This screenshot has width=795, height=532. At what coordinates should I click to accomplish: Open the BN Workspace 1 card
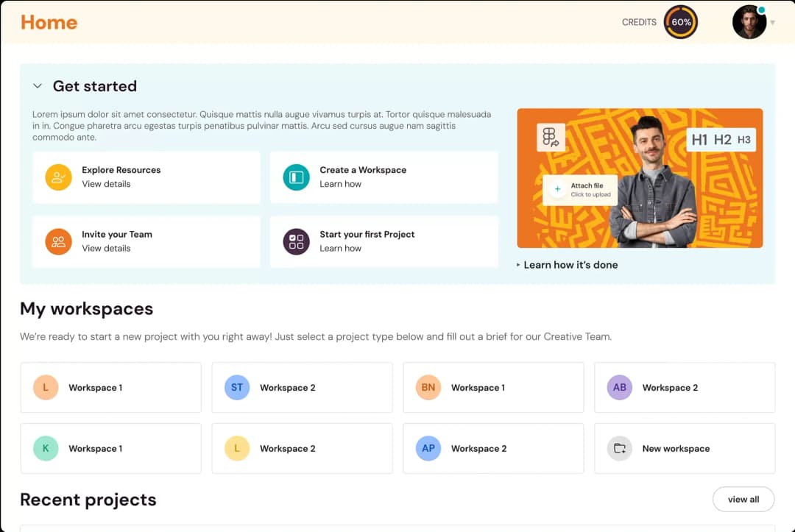point(493,387)
